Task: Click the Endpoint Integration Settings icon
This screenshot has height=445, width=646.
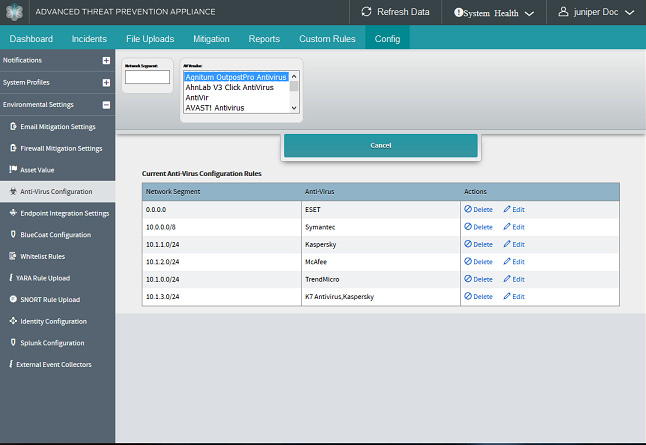Action: tap(13, 213)
